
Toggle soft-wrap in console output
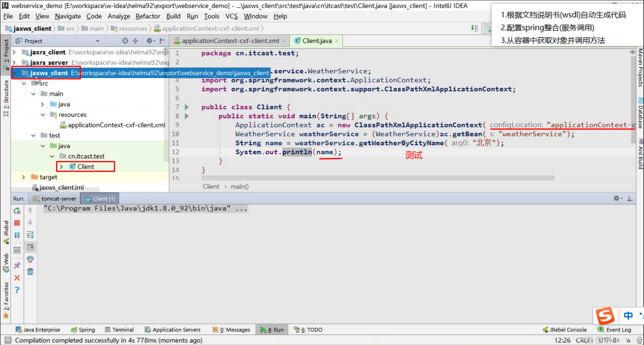coord(30,235)
